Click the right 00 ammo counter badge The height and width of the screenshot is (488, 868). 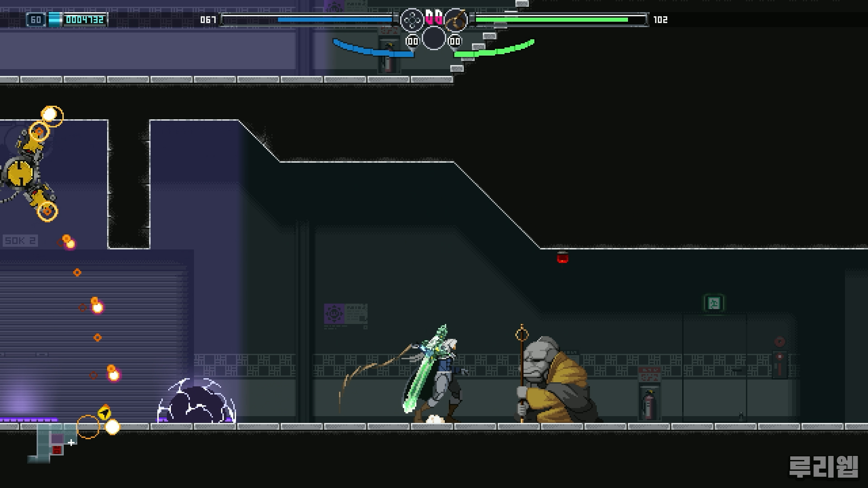point(454,42)
